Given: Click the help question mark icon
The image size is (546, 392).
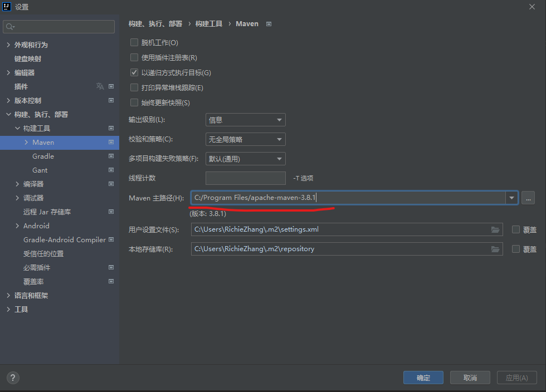Looking at the screenshot, I should pyautogui.click(x=13, y=378).
